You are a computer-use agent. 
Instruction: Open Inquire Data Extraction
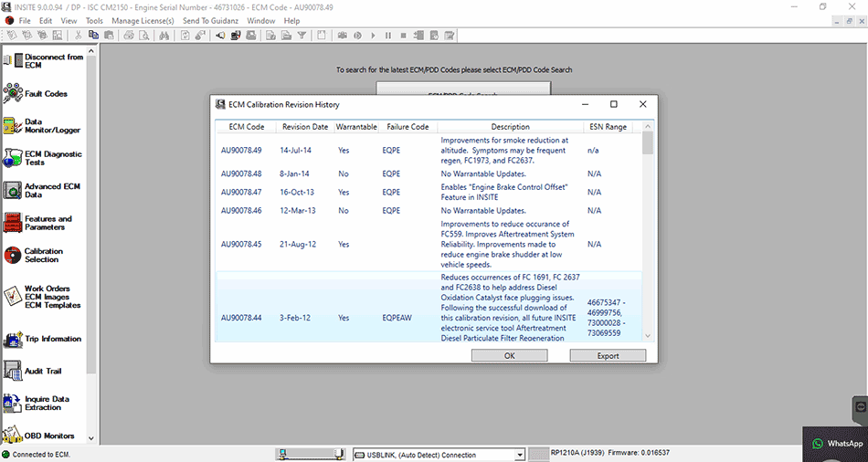(x=12, y=404)
